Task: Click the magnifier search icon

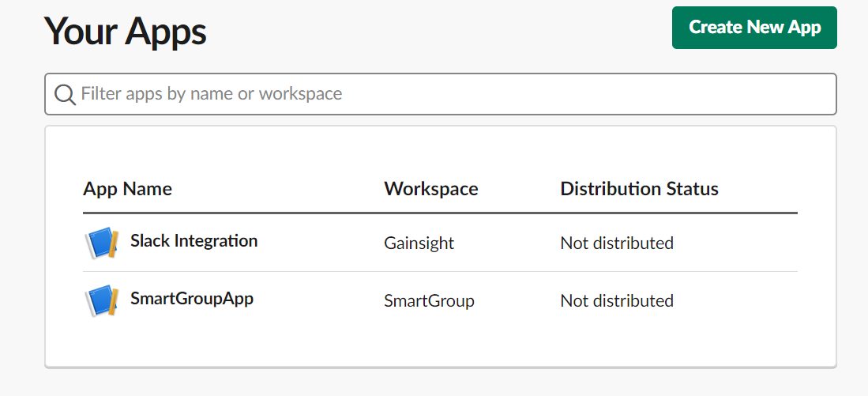Action: [x=65, y=95]
